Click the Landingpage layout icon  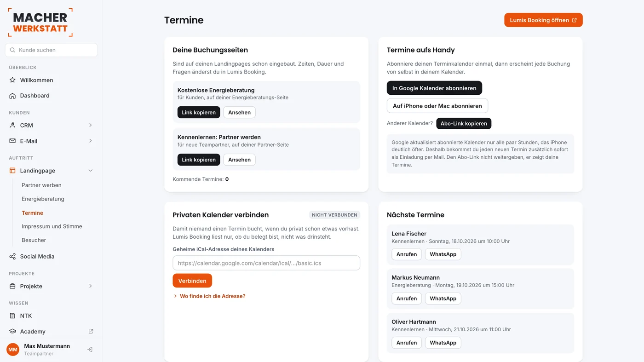pos(12,171)
